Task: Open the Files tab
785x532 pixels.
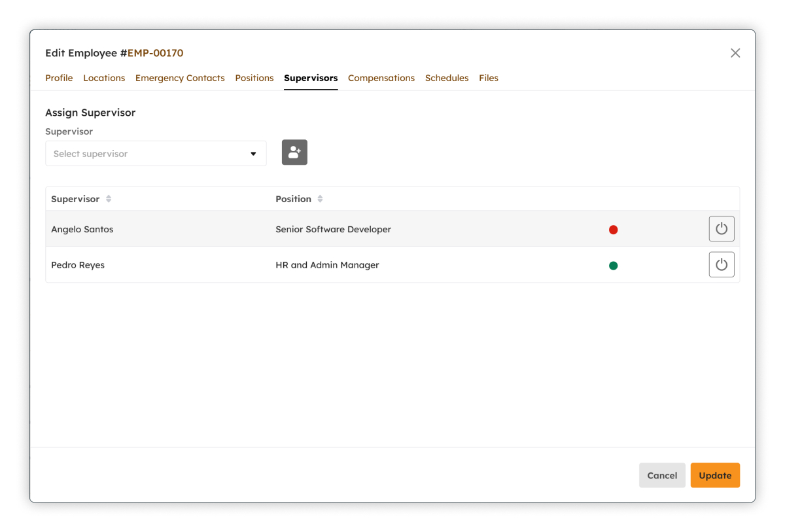Action: tap(489, 78)
